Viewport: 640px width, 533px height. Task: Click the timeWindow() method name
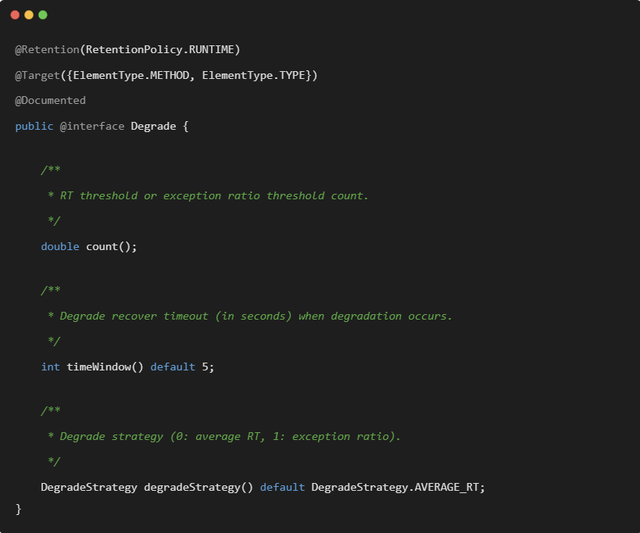[x=105, y=367]
